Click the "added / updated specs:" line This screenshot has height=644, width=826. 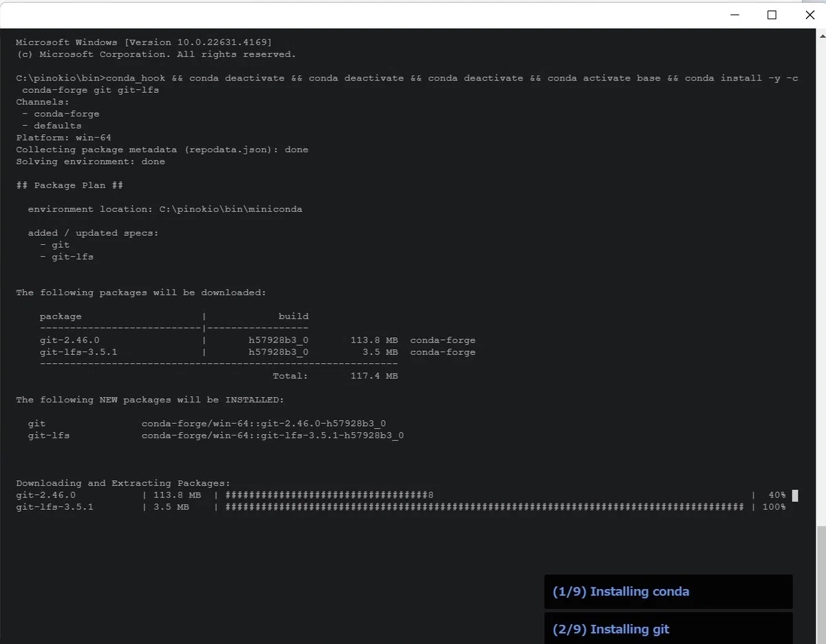coord(94,233)
